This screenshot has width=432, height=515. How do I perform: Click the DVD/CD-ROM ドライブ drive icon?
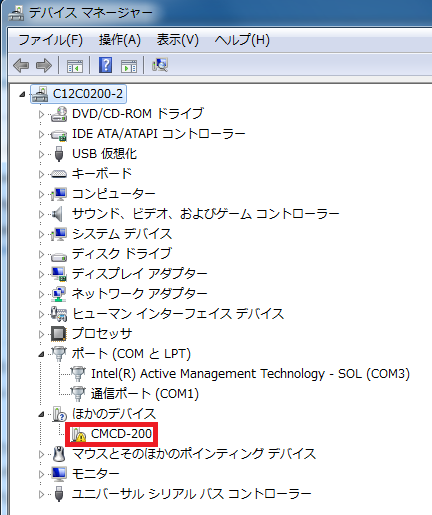(59, 114)
